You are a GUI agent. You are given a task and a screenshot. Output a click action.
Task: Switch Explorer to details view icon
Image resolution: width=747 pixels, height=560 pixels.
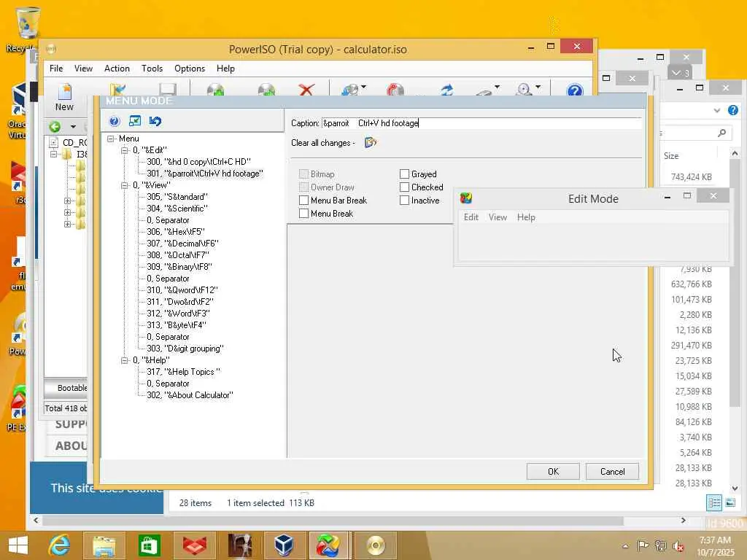tap(714, 503)
